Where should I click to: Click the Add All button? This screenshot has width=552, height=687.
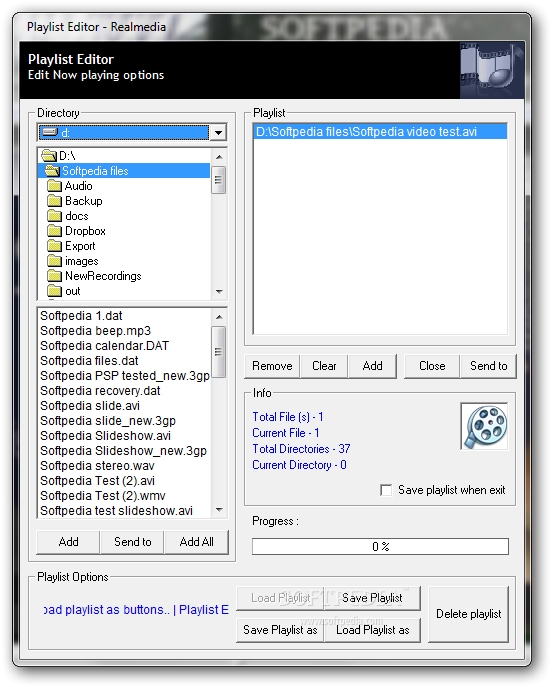pyautogui.click(x=196, y=542)
